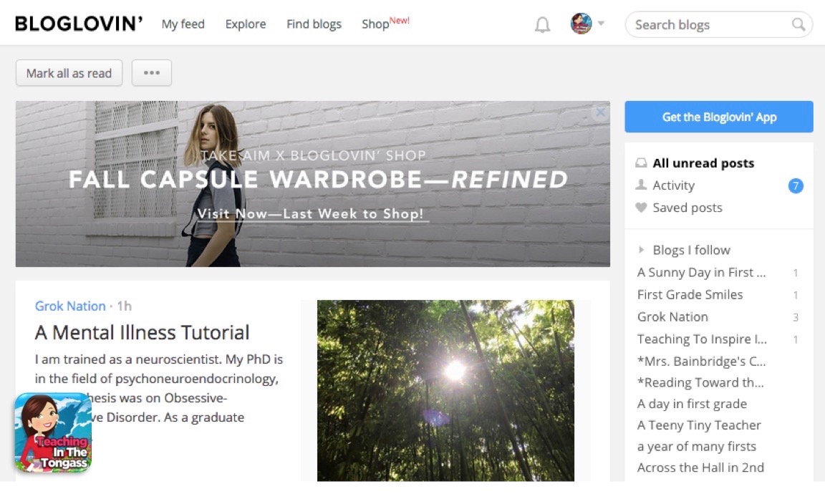This screenshot has height=504, width=825.
Task: Click the bamboo forest post thumbnail
Action: [x=445, y=390]
